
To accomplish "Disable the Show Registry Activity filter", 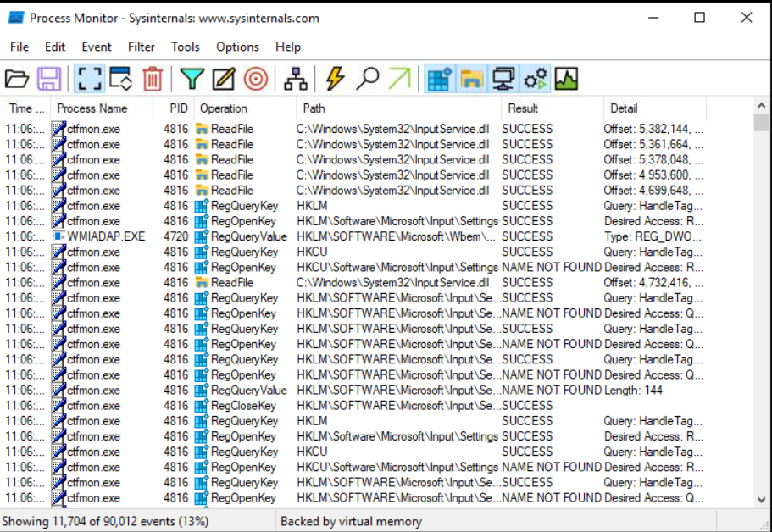I will pyautogui.click(x=438, y=78).
